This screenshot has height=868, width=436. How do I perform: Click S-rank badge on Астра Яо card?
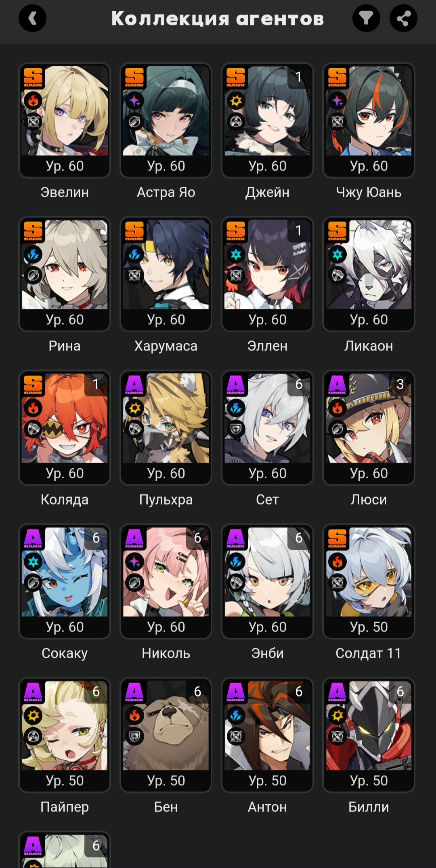[134, 77]
